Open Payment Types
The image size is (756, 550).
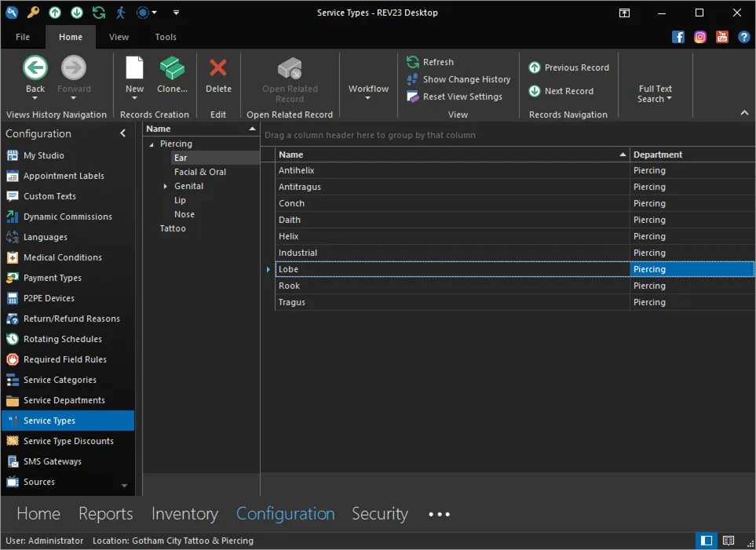point(68,278)
